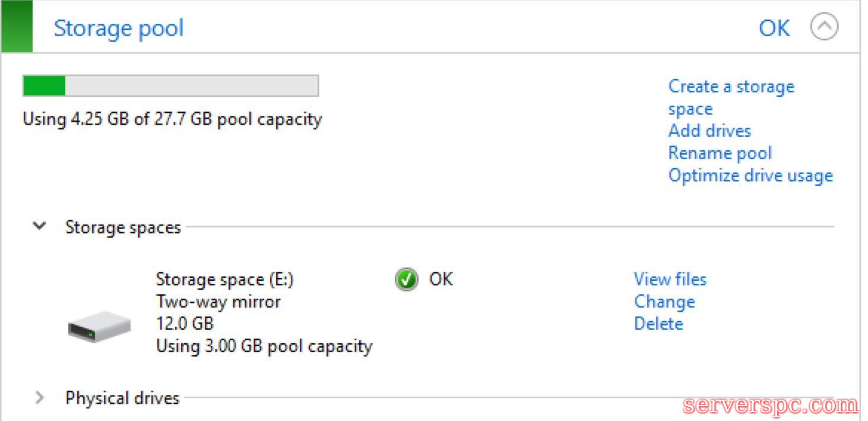The height and width of the screenshot is (421, 868).
Task: Click the green storage pool status block
Action: tap(17, 26)
